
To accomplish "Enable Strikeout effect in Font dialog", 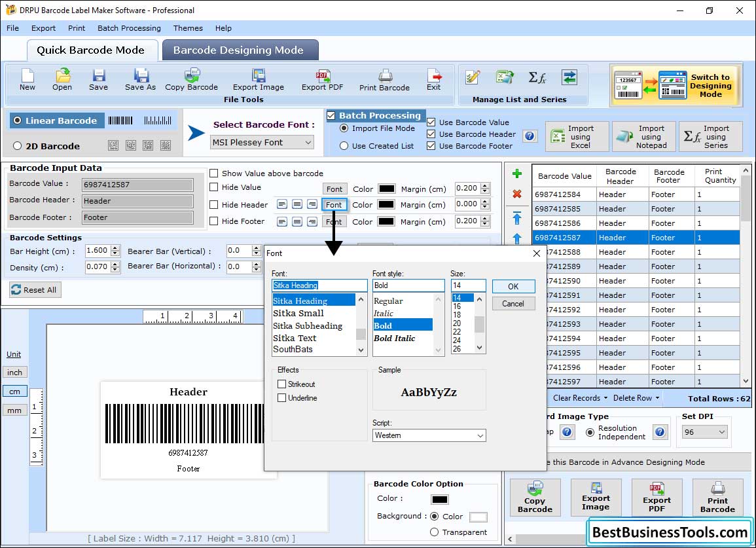I will pyautogui.click(x=282, y=384).
